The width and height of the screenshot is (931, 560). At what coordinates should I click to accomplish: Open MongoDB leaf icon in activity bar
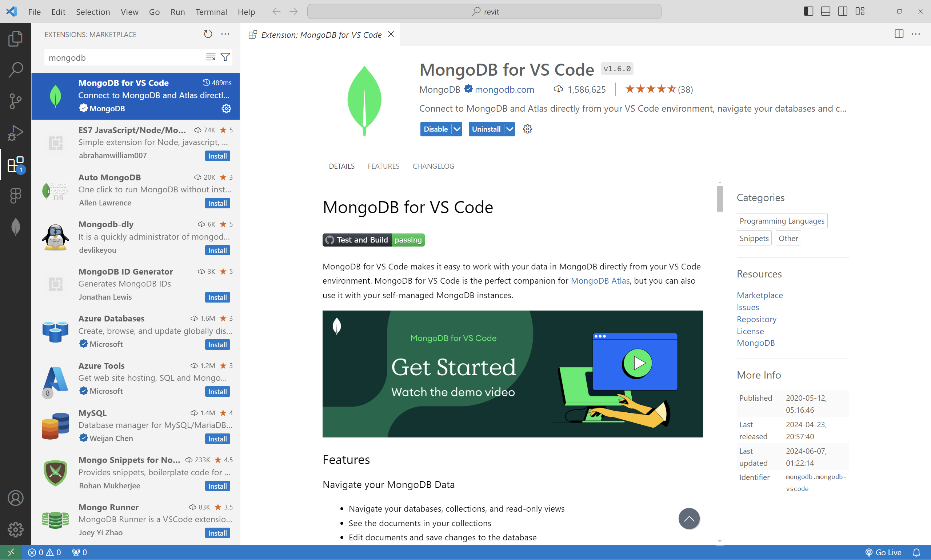click(16, 227)
